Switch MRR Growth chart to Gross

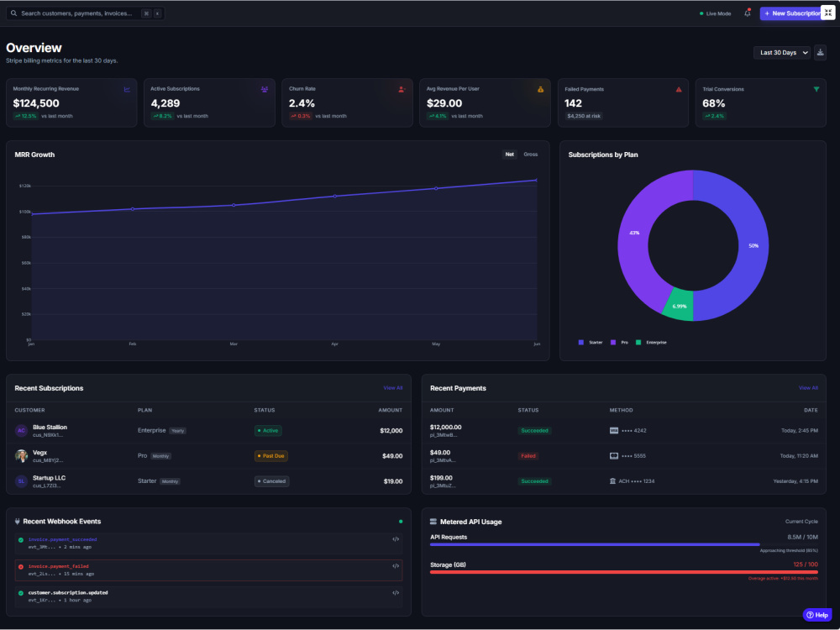pos(530,155)
